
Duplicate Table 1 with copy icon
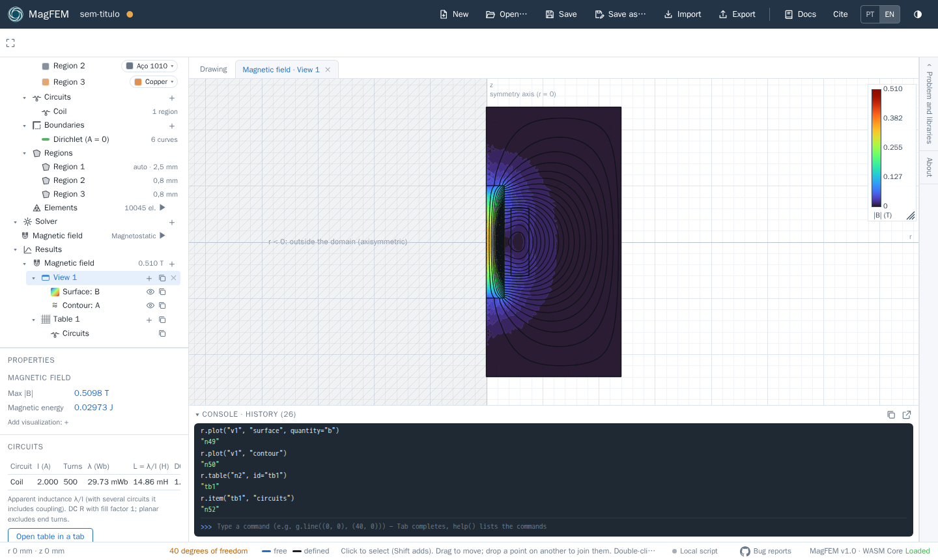[162, 320]
